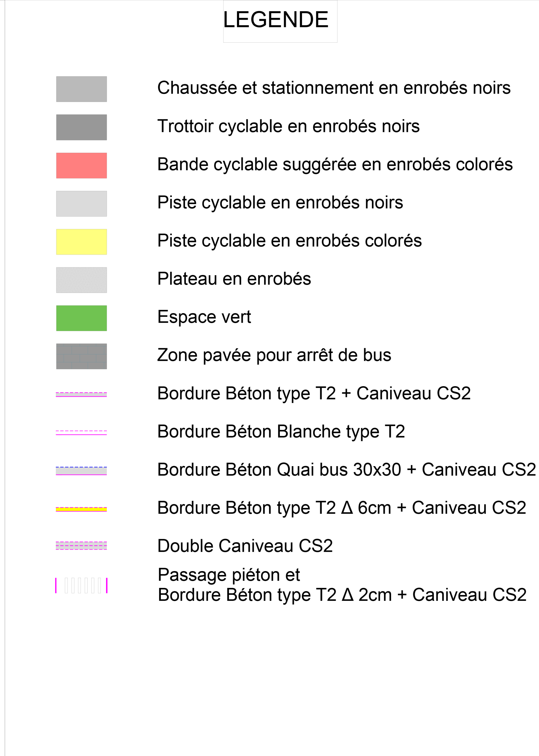
Task: Click the LEGENDE title box
Action: (x=280, y=21)
